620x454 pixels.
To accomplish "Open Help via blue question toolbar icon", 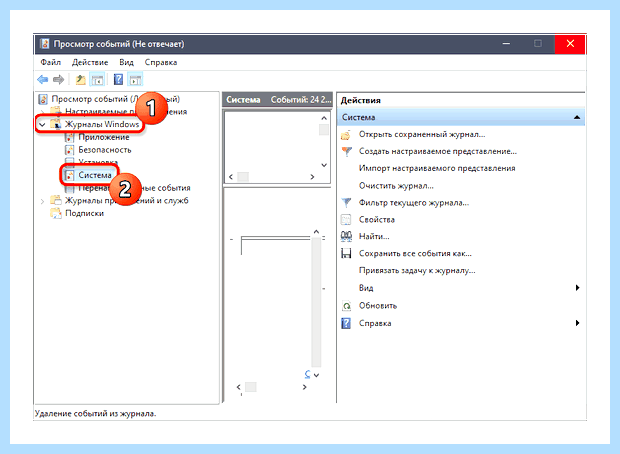I will [x=118, y=79].
